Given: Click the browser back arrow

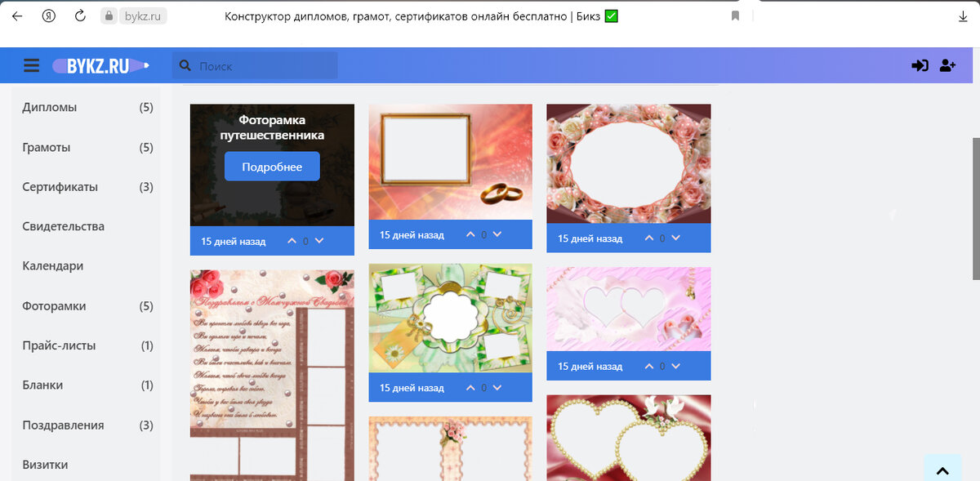Looking at the screenshot, I should pyautogui.click(x=16, y=16).
